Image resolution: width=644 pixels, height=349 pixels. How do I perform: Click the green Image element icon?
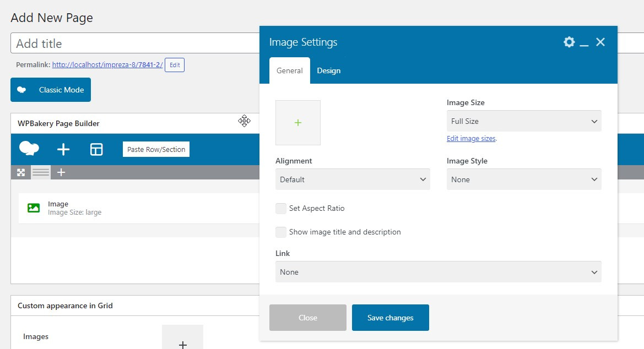click(34, 208)
